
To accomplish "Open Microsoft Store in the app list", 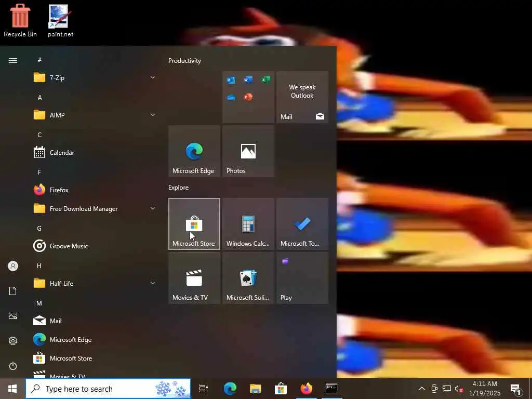I will (x=95, y=358).
